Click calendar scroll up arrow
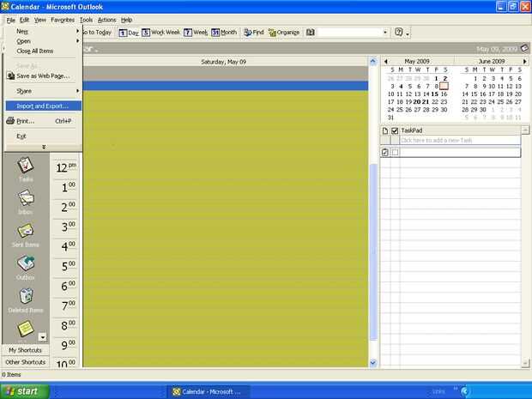Image resolution: width=532 pixels, height=399 pixels. (x=373, y=62)
